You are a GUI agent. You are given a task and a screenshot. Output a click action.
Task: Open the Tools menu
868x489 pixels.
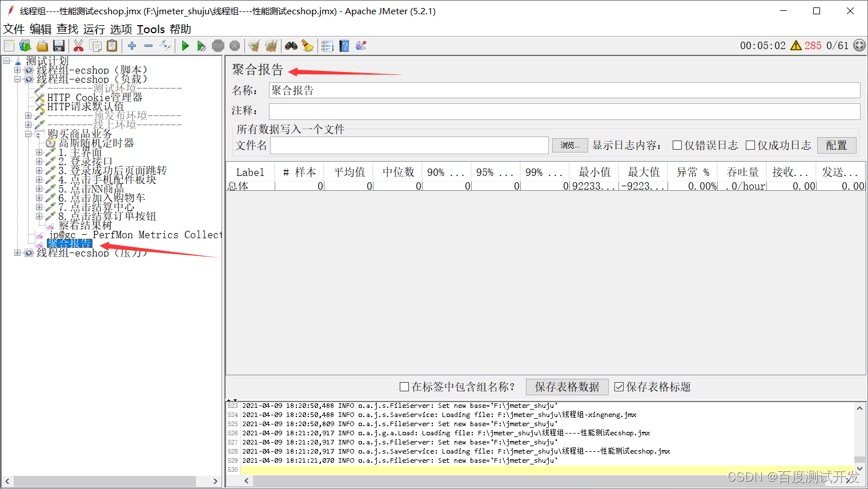(151, 29)
